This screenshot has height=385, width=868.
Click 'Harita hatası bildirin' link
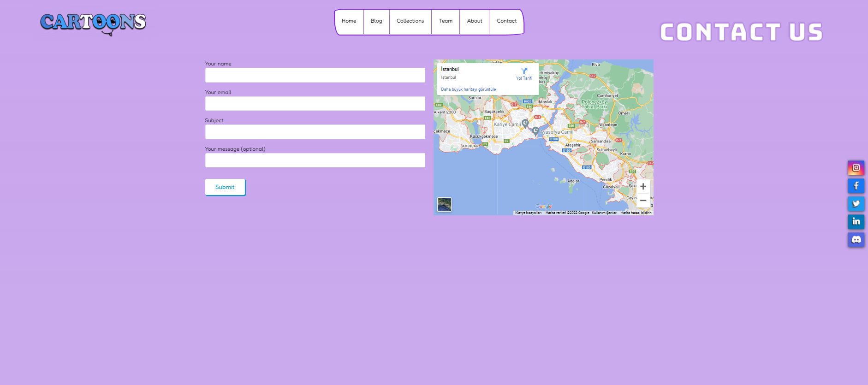[x=636, y=213]
